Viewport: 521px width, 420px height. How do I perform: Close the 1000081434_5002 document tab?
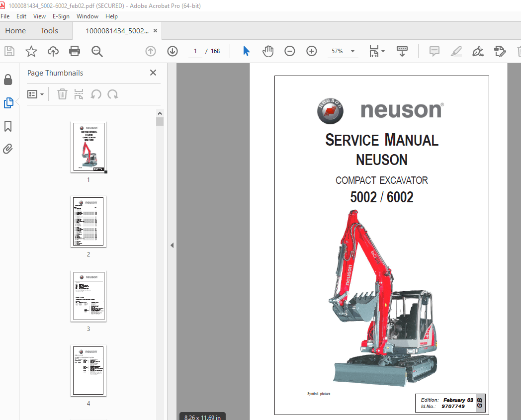click(x=155, y=31)
